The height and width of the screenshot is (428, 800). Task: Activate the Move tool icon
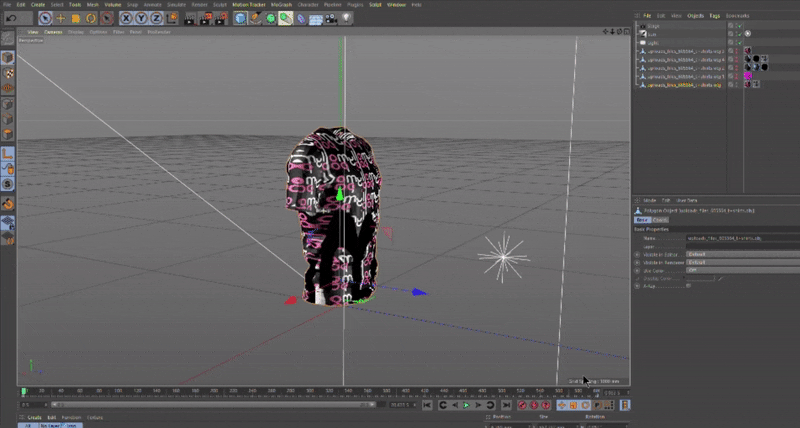click(61, 18)
